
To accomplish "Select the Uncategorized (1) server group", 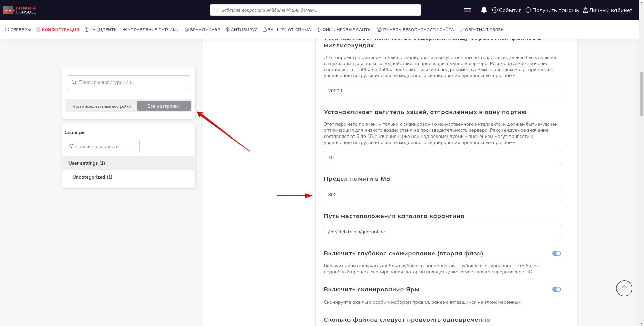I will point(93,177).
